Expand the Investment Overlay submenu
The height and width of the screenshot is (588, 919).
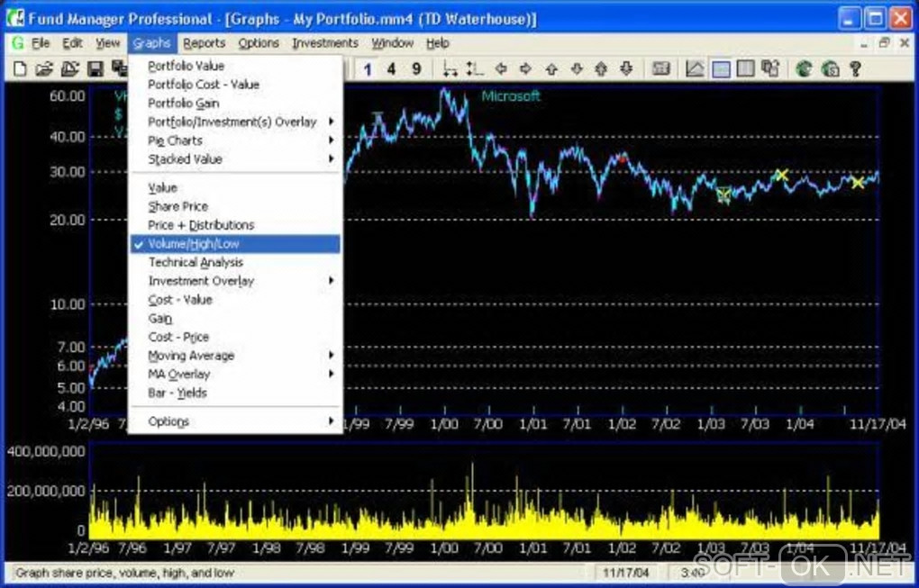(235, 281)
